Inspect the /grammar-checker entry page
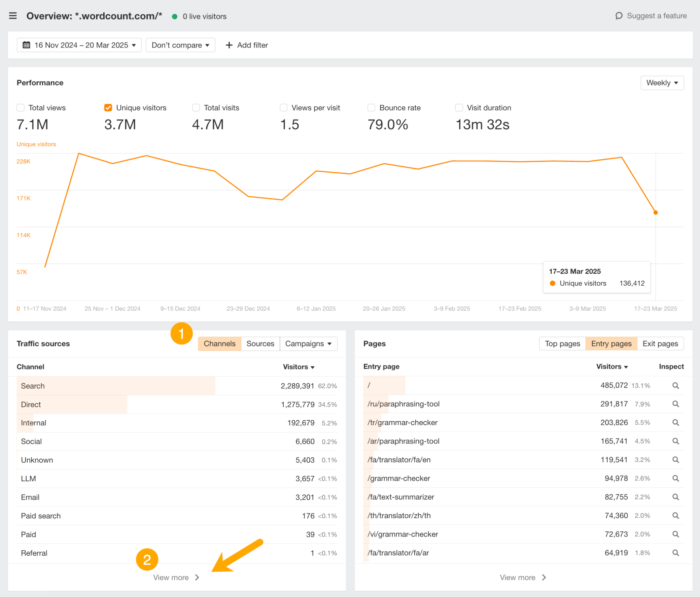 675,478
